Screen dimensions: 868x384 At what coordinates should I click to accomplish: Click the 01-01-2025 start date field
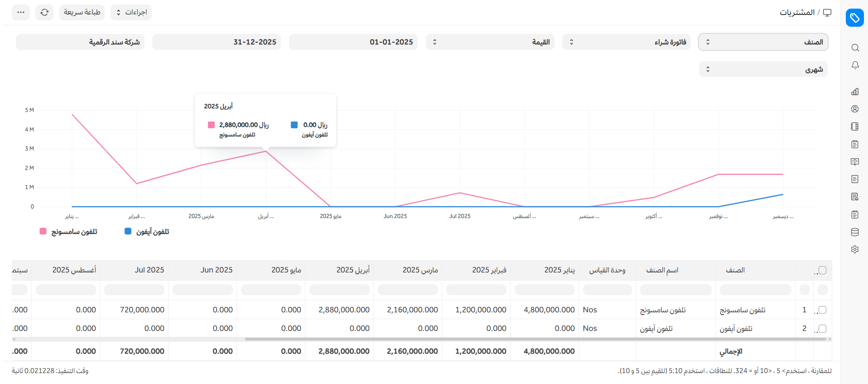tap(353, 42)
